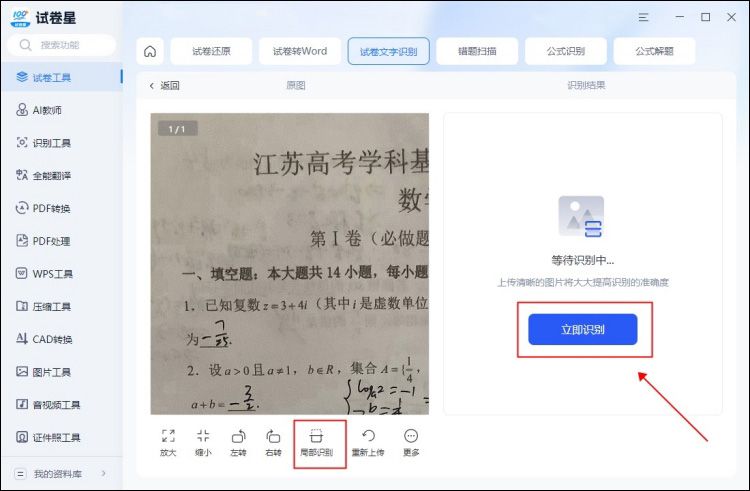Click the 识别结果 column label

click(x=586, y=85)
